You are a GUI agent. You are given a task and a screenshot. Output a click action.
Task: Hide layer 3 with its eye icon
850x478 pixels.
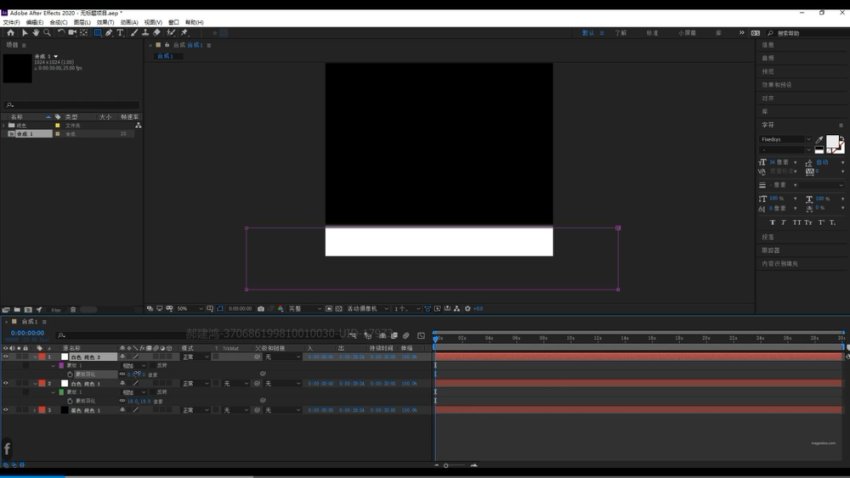coord(6,410)
